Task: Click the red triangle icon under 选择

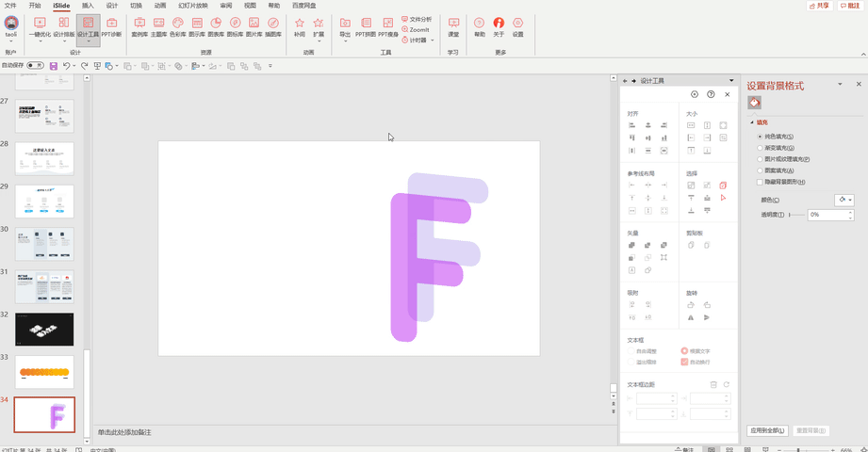Action: point(723,198)
